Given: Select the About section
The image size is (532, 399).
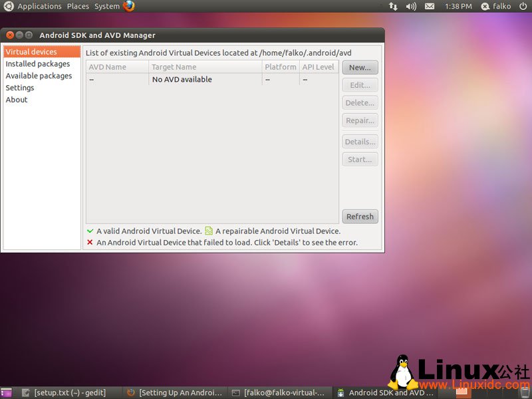Looking at the screenshot, I should (x=16, y=99).
